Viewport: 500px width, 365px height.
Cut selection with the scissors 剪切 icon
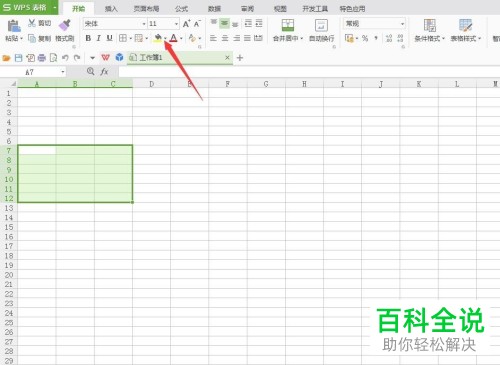pyautogui.click(x=32, y=23)
